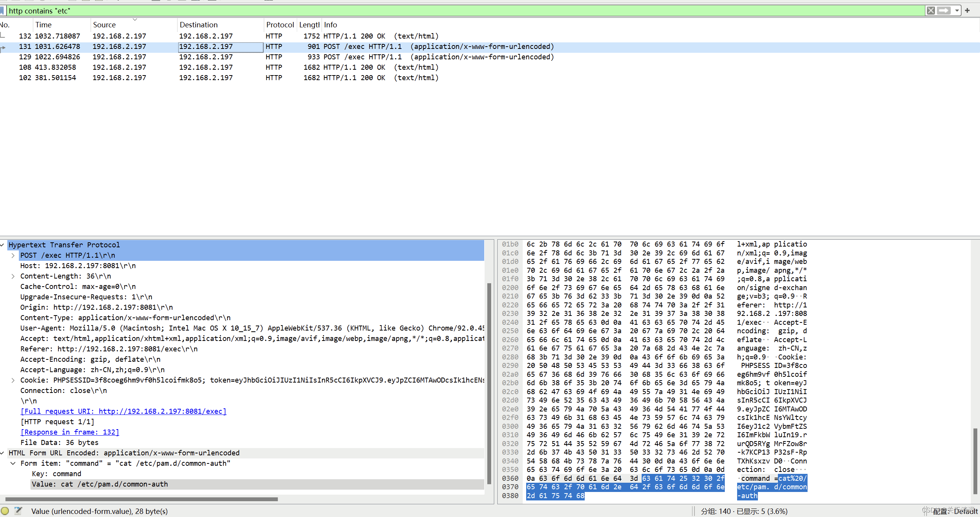Sort packets by the No. column header
Screen dimensions: 980x517
[x=15, y=25]
